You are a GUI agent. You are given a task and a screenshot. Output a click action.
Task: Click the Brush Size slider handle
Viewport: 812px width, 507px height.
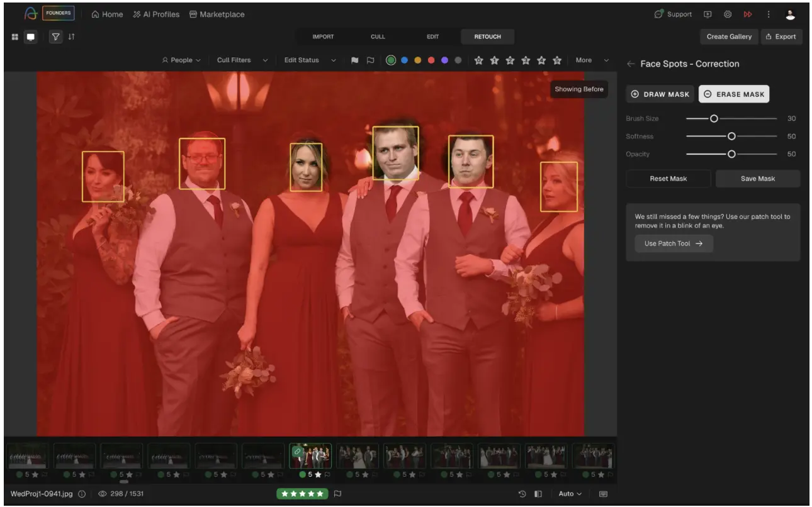click(x=714, y=118)
